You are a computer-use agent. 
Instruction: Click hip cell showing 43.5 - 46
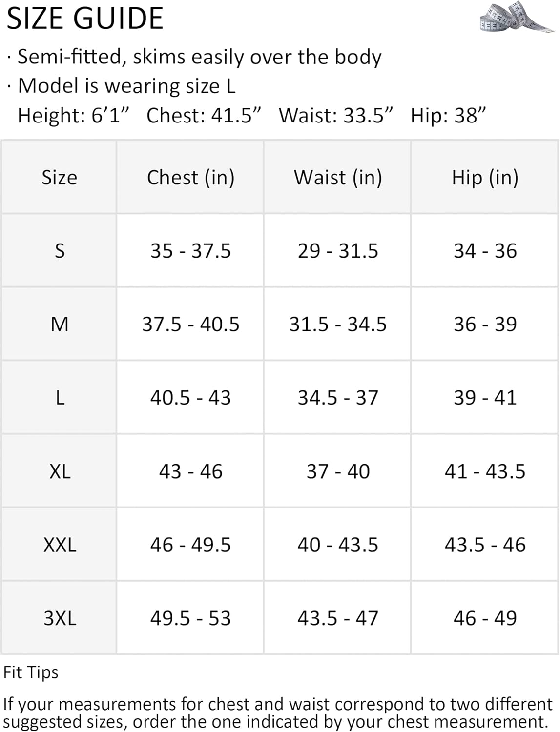pos(485,545)
